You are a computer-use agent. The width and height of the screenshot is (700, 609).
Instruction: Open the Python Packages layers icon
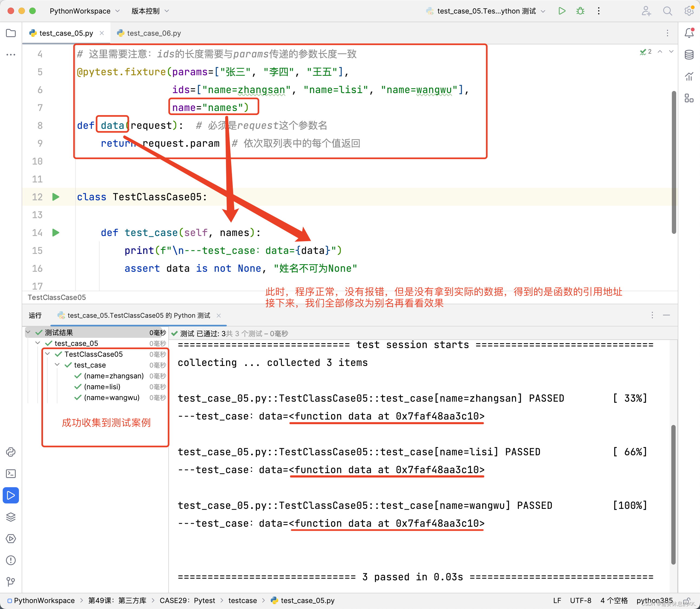[11, 517]
